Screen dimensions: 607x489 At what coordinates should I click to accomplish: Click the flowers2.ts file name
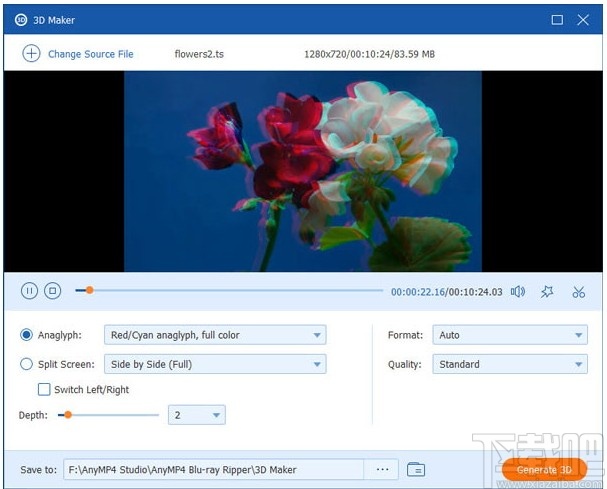point(199,54)
